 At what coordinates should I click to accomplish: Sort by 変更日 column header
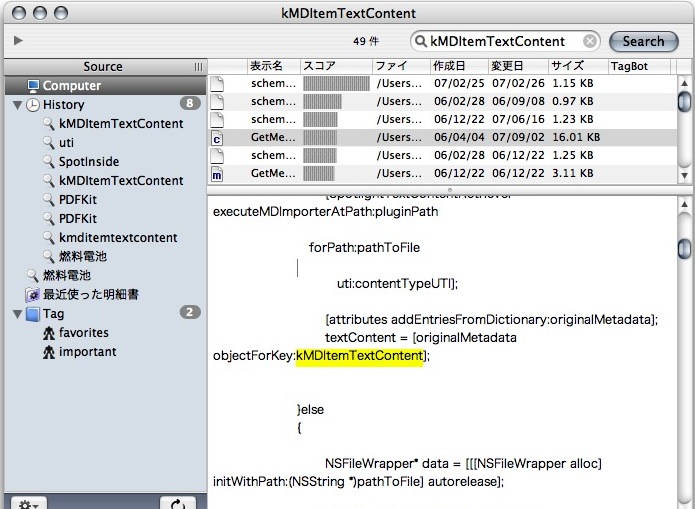tap(519, 67)
